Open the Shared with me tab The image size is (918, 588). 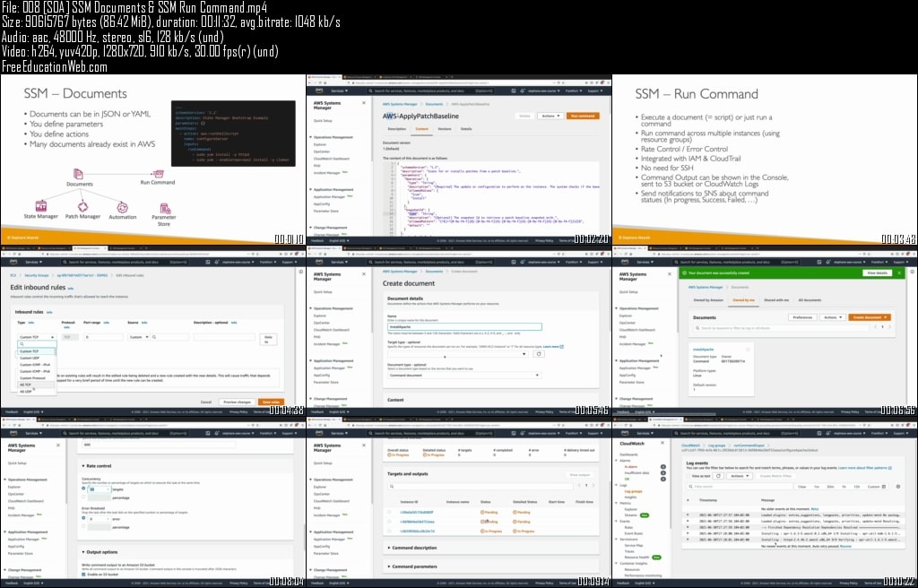coord(776,300)
